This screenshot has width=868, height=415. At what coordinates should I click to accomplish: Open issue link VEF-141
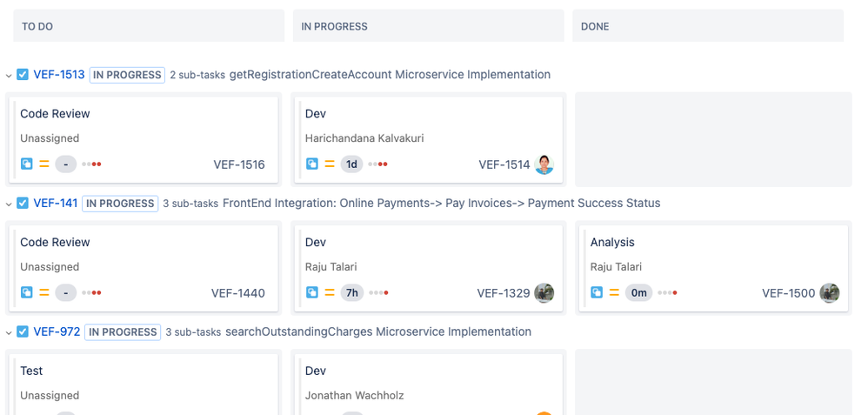tap(56, 203)
